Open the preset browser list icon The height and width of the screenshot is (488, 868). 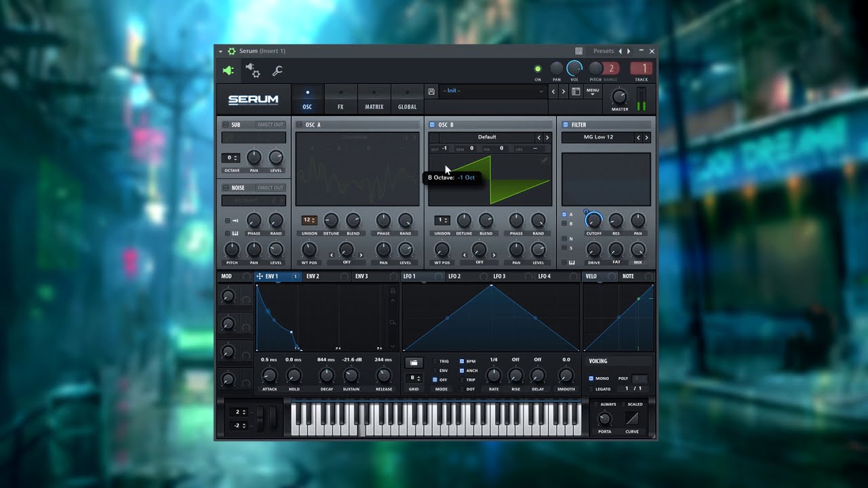[576, 91]
